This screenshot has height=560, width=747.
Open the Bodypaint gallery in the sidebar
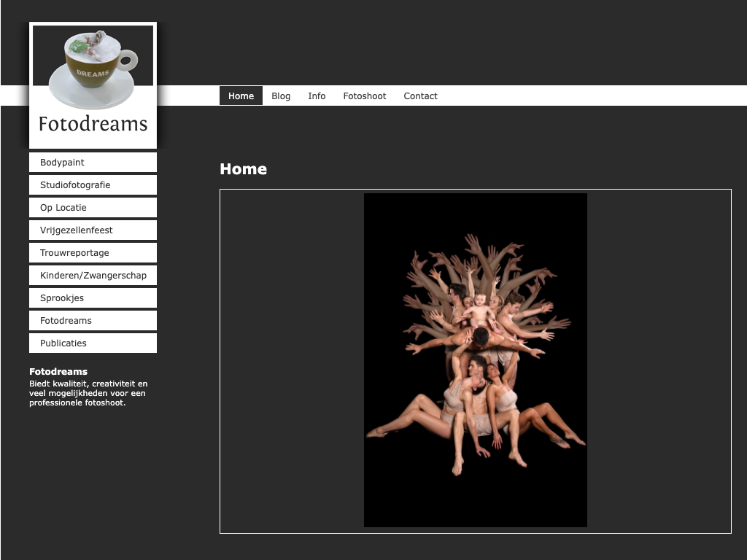click(x=93, y=163)
